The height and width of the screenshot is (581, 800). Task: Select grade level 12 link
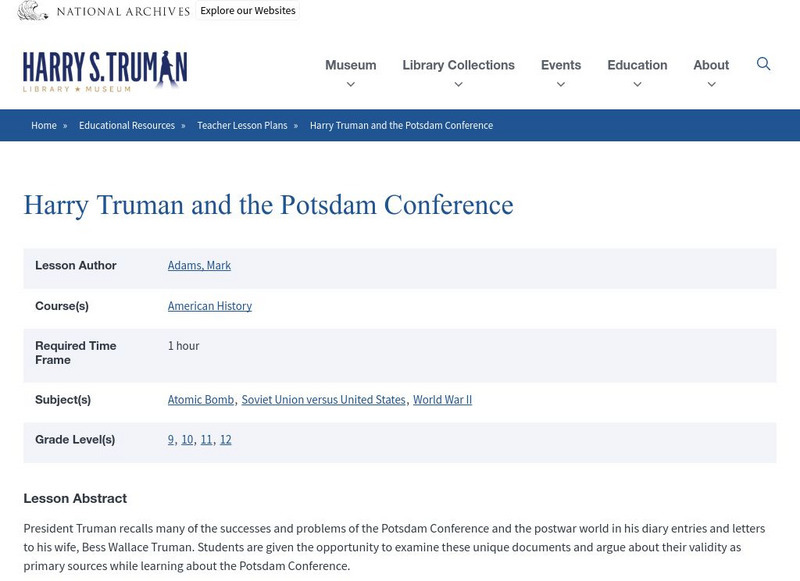tap(225, 440)
